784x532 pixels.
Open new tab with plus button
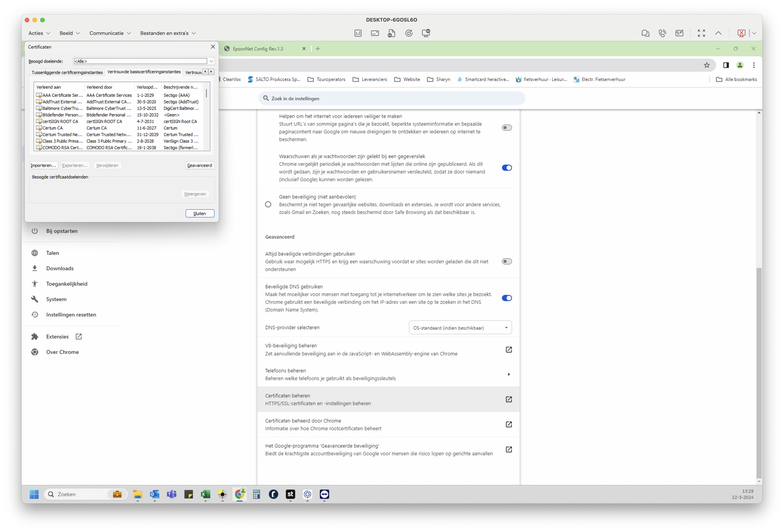(x=318, y=49)
